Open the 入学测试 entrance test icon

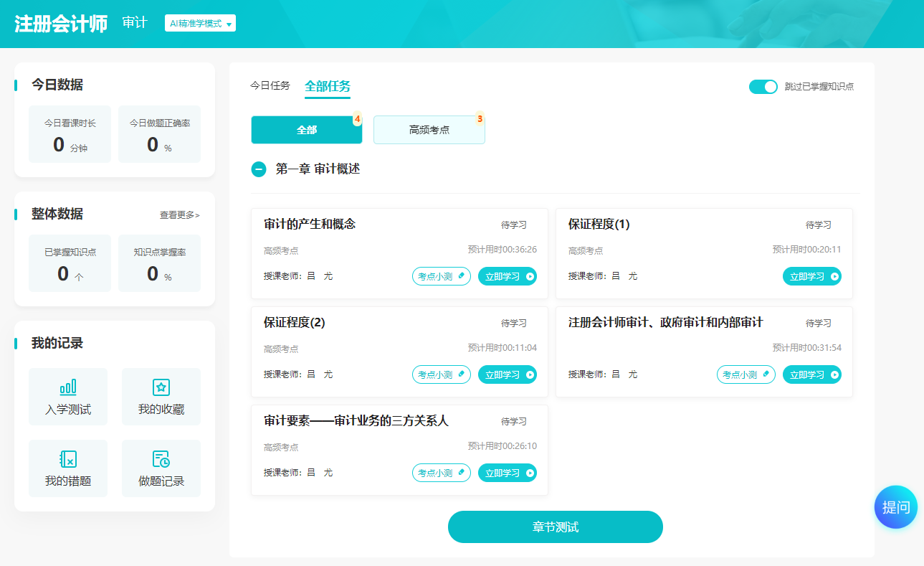point(68,397)
